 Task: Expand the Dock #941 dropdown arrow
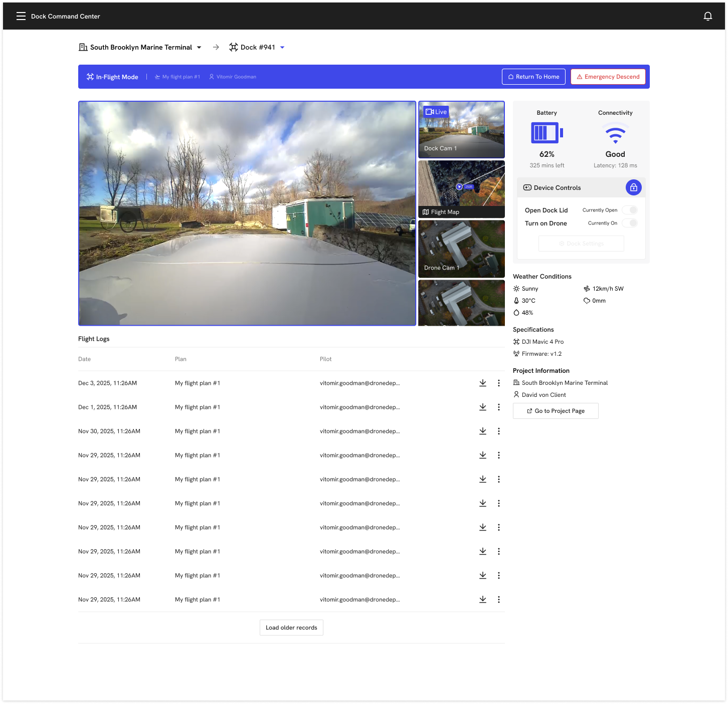(x=282, y=47)
